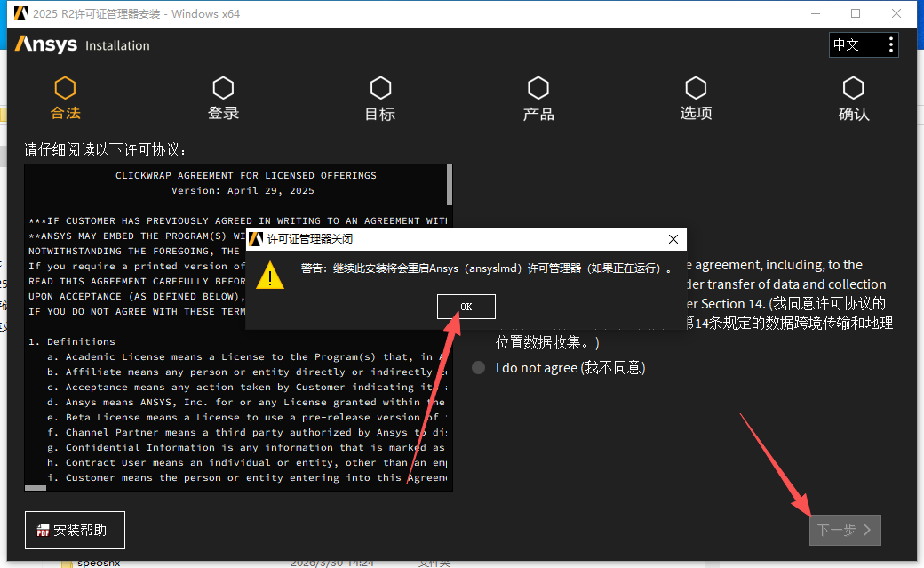924x568 pixels.
Task: Click the Ansys logo in the header
Action: click(45, 44)
